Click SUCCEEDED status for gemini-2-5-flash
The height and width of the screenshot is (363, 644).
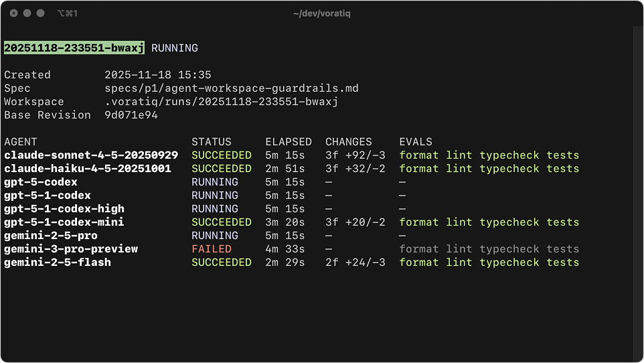click(x=222, y=263)
